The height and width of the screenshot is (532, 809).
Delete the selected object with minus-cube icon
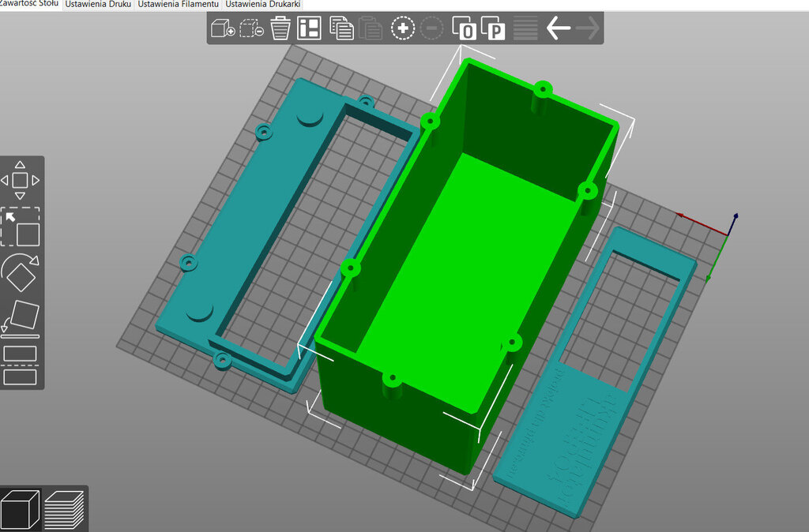click(251, 29)
